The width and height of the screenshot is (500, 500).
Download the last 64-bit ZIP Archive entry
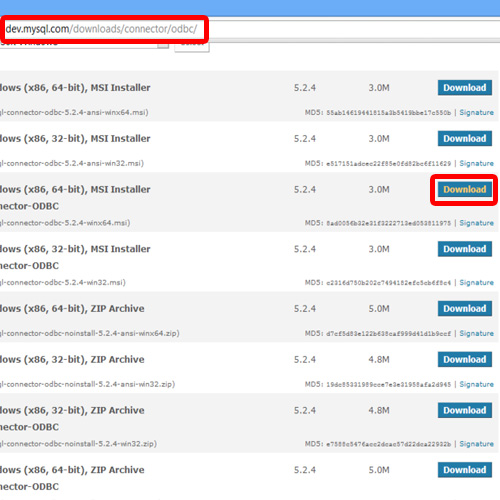point(465,470)
